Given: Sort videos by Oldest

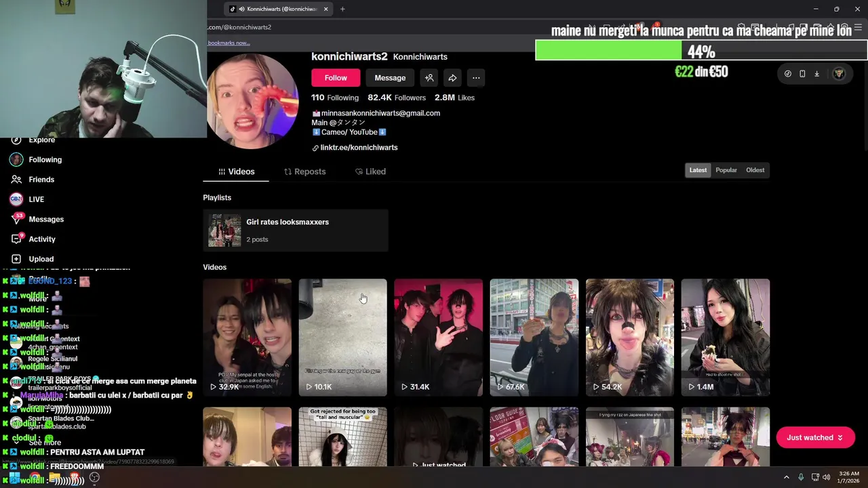Looking at the screenshot, I should [x=755, y=170].
